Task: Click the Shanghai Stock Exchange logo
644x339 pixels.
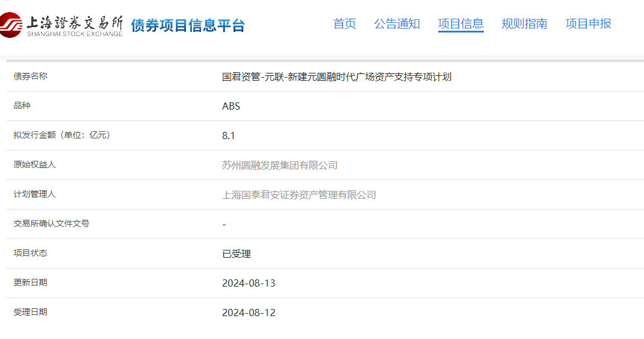Action: pyautogui.click(x=61, y=25)
